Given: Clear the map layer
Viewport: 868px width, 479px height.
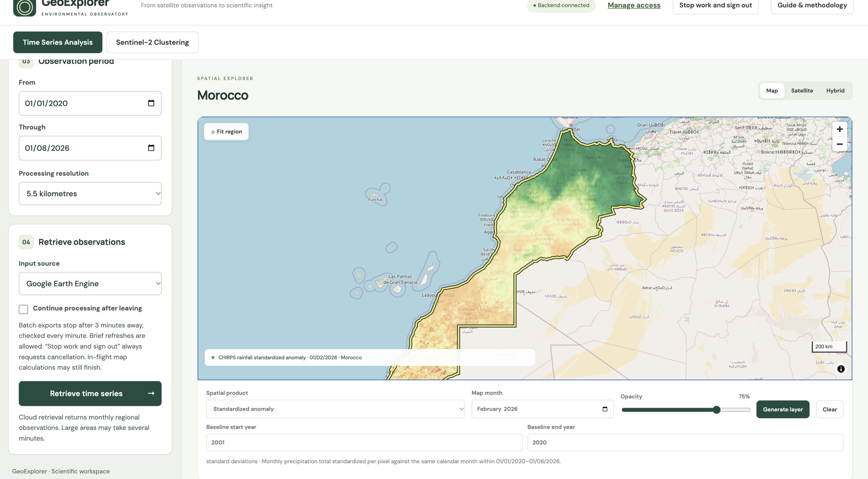Looking at the screenshot, I should (x=829, y=409).
